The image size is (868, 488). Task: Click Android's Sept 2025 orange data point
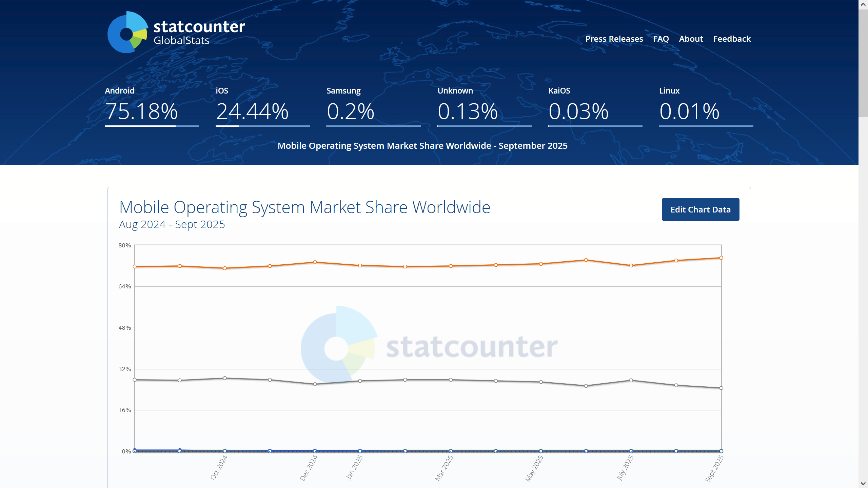click(721, 258)
